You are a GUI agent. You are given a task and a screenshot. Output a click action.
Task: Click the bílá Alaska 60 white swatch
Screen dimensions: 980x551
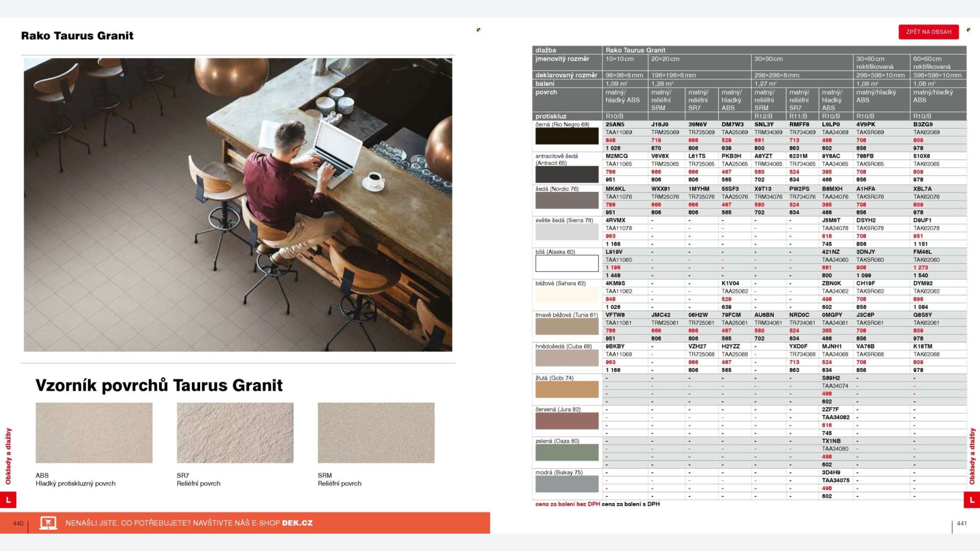[x=567, y=263]
